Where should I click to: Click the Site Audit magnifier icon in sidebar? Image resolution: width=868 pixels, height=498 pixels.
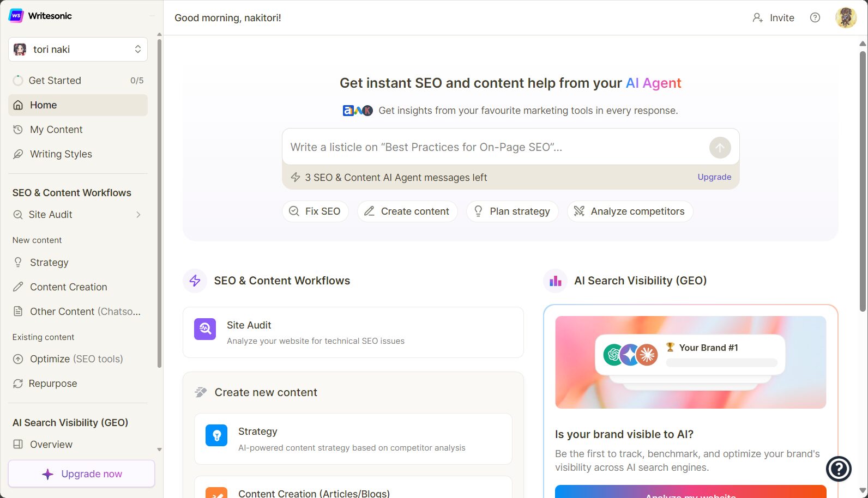(x=18, y=215)
